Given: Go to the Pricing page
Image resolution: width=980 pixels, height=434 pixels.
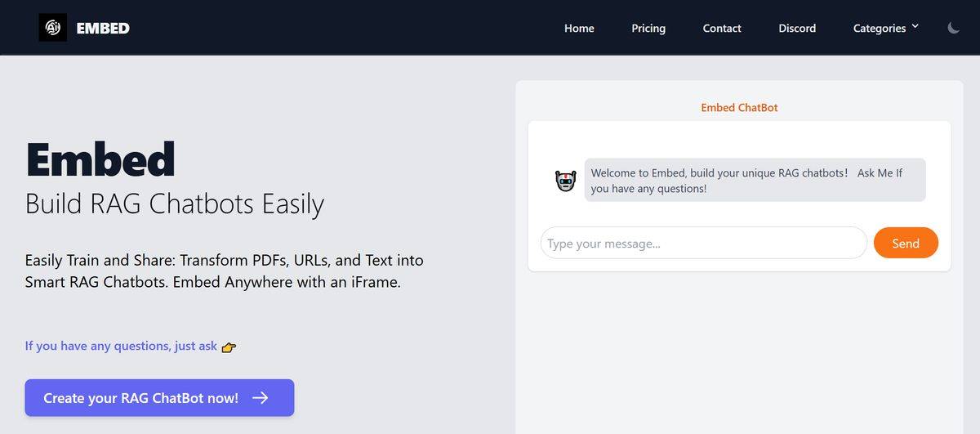Looking at the screenshot, I should point(648,29).
